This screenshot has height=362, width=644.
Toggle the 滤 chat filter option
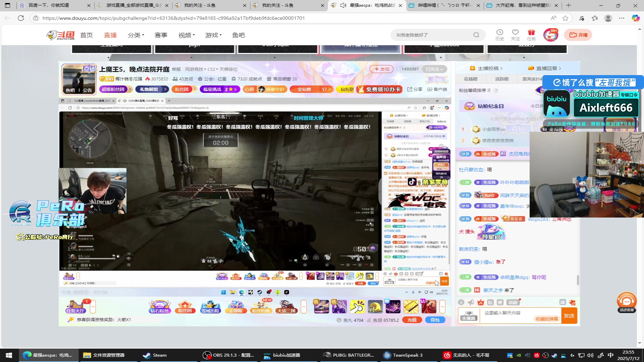point(562,302)
